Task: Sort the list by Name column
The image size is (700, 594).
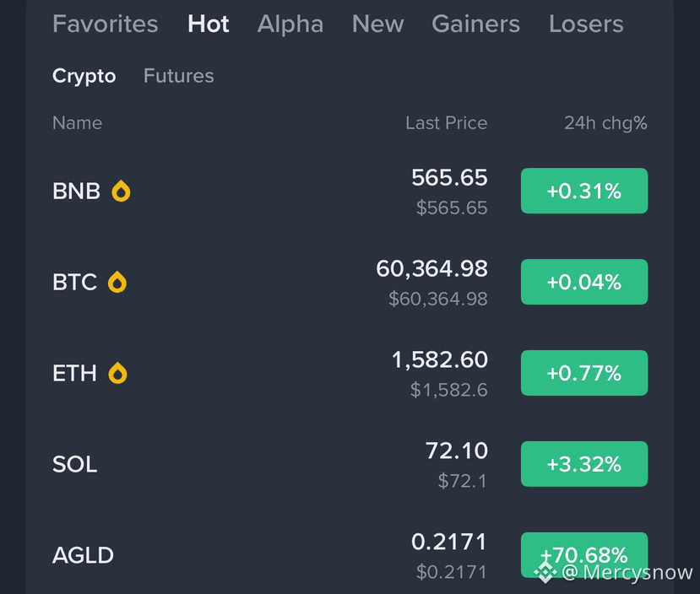Action: coord(77,122)
